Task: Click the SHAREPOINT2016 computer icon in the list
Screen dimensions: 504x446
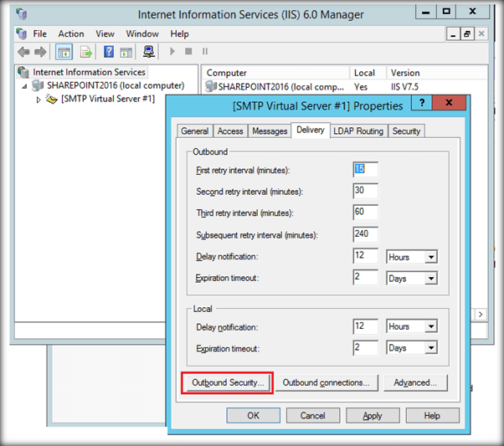Action: [210, 86]
